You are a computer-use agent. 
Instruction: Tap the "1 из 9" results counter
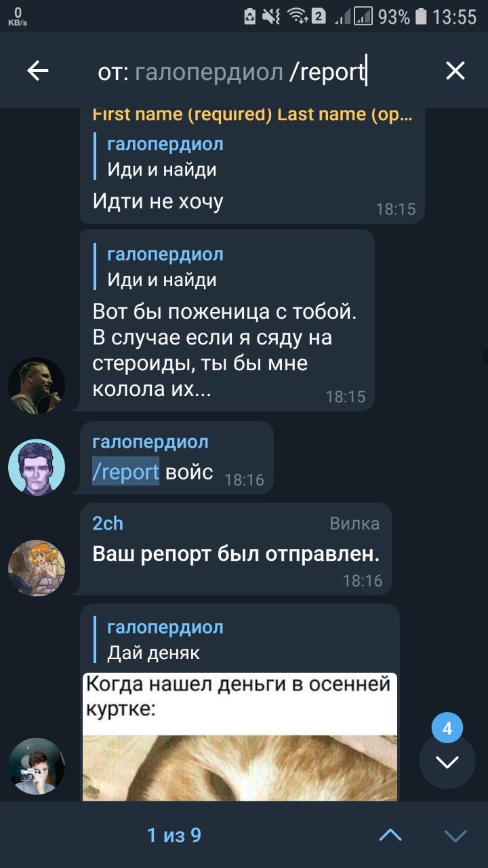point(174,835)
